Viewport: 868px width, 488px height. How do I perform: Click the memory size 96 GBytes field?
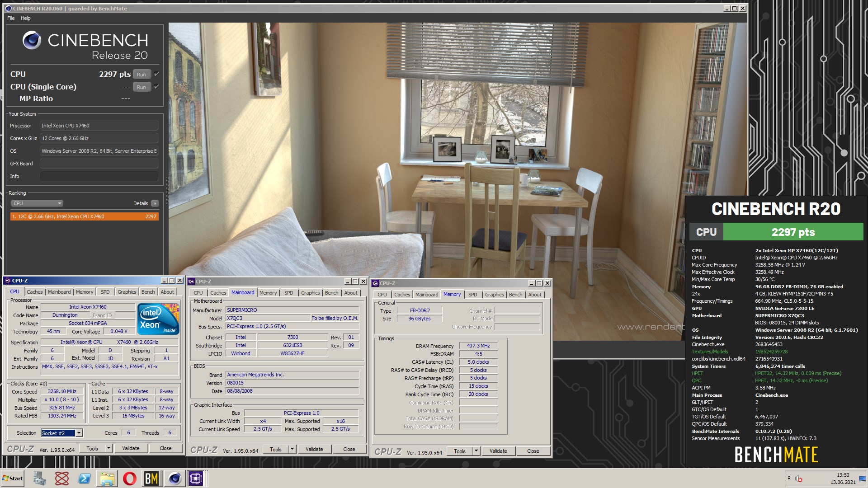pyautogui.click(x=420, y=319)
